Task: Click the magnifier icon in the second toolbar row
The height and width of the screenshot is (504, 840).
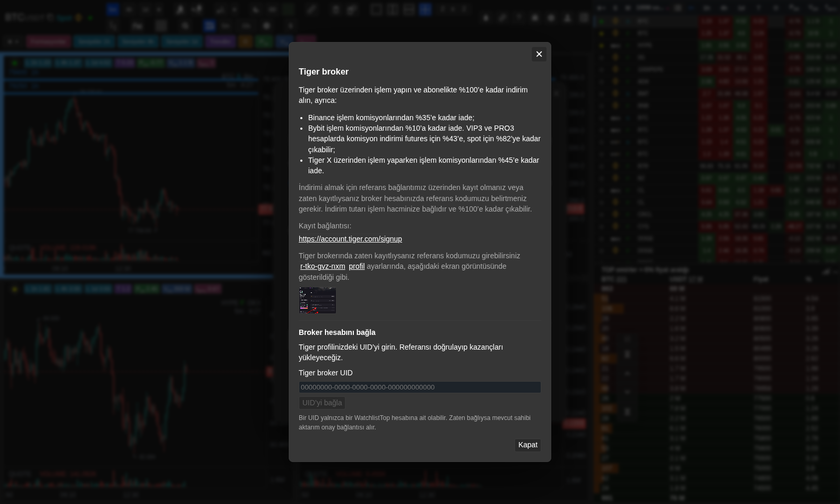Action: [185, 25]
